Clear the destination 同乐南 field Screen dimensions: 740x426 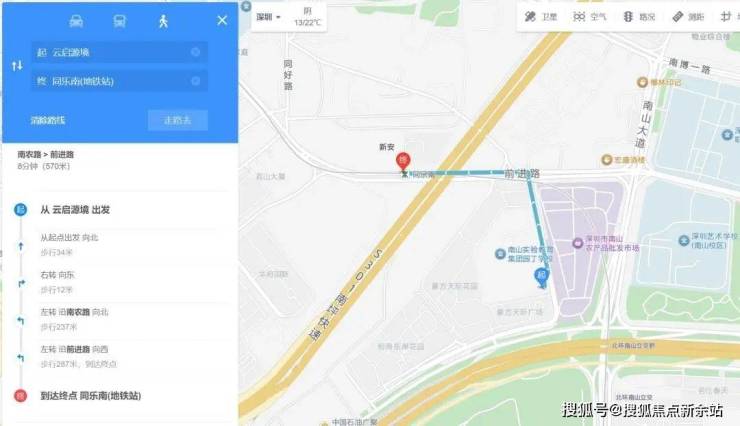click(195, 81)
